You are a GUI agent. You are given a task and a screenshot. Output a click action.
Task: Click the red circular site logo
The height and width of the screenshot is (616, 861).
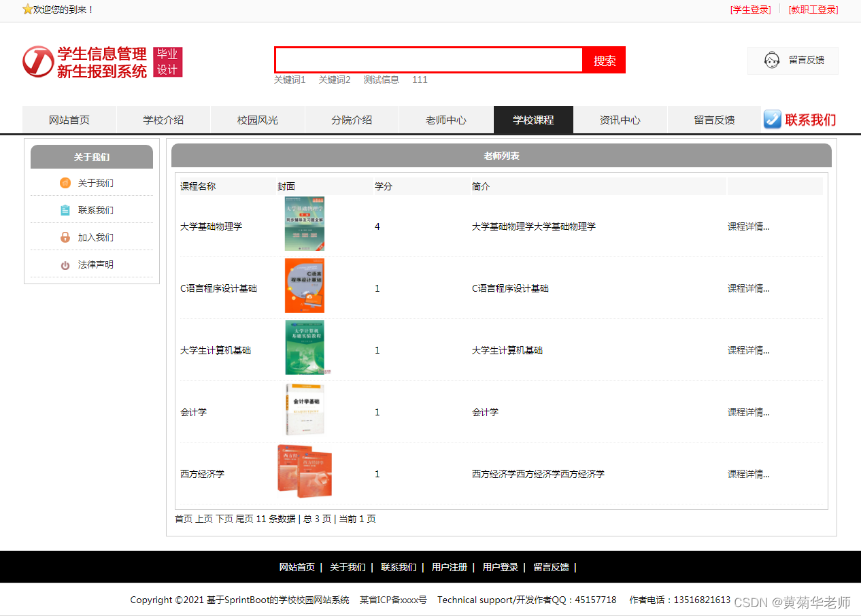37,62
